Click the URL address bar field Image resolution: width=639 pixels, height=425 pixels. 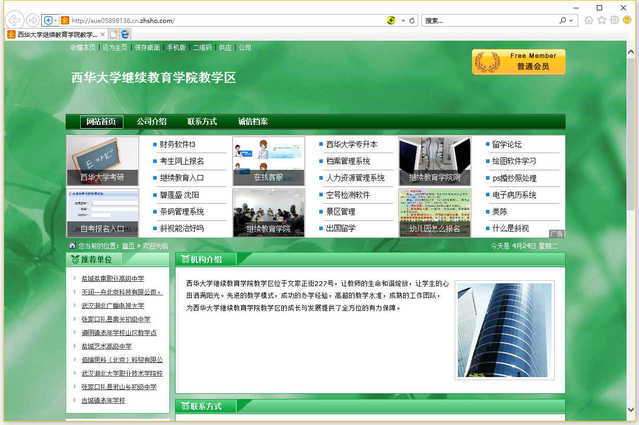220,20
